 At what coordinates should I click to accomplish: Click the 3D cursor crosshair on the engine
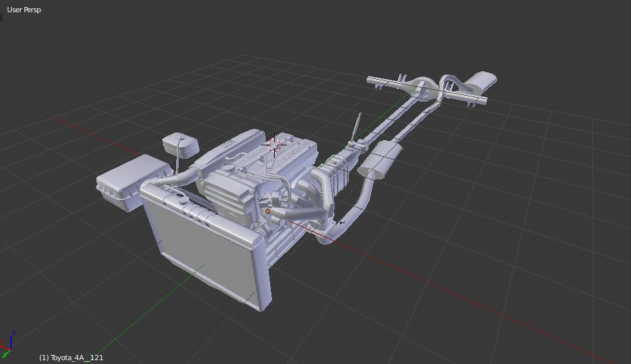[x=275, y=145]
